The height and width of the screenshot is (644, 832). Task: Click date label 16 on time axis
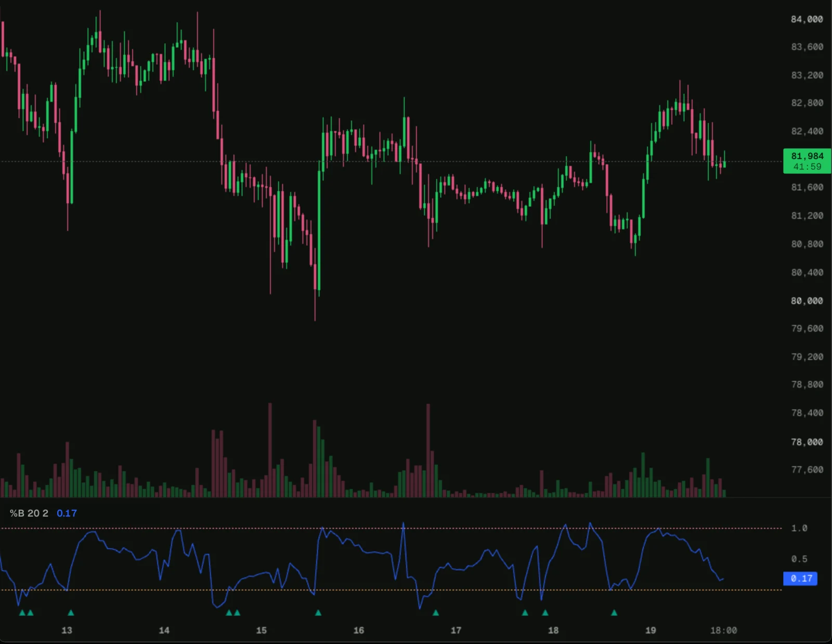[x=359, y=630]
